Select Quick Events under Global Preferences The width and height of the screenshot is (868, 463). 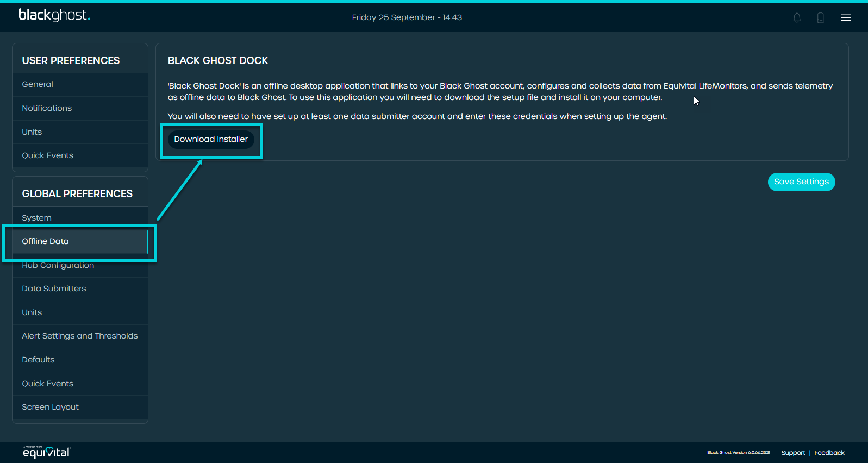click(80, 384)
